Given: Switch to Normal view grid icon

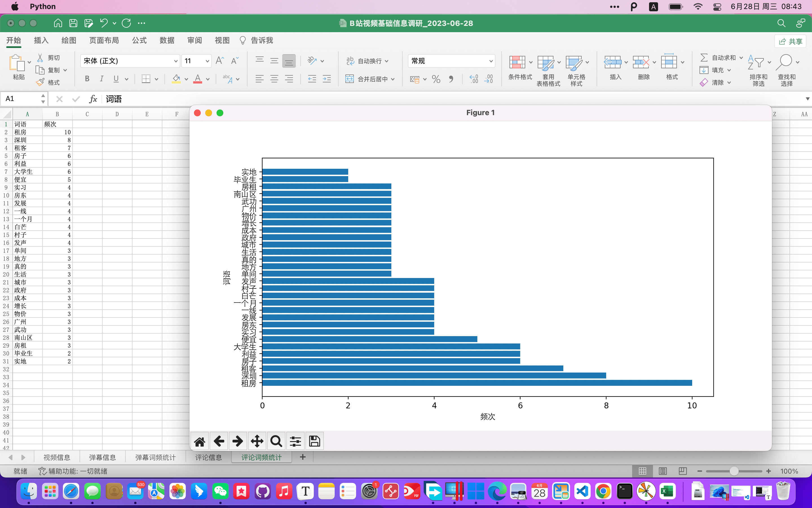Looking at the screenshot, I should [x=642, y=471].
